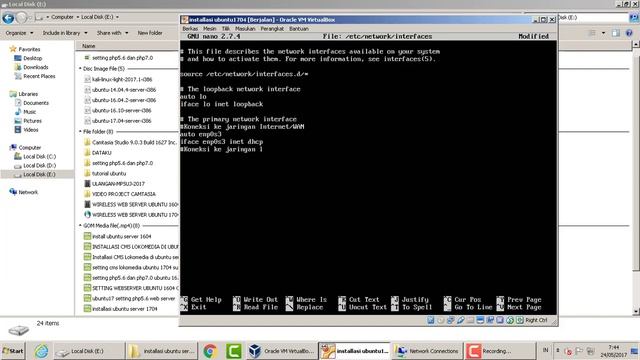Open Organize dropdown in Explorer
The height and width of the screenshot is (360, 640).
(19, 33)
